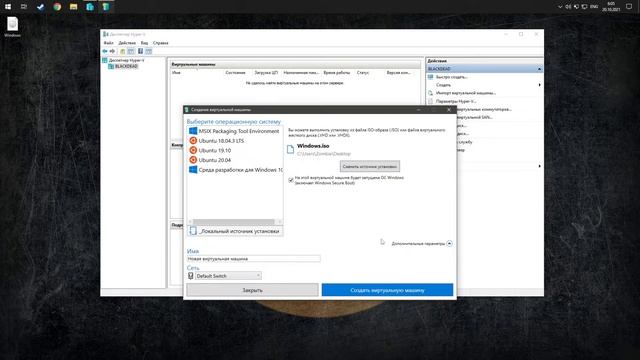Click Импорт виртуальной машины action

tap(466, 93)
